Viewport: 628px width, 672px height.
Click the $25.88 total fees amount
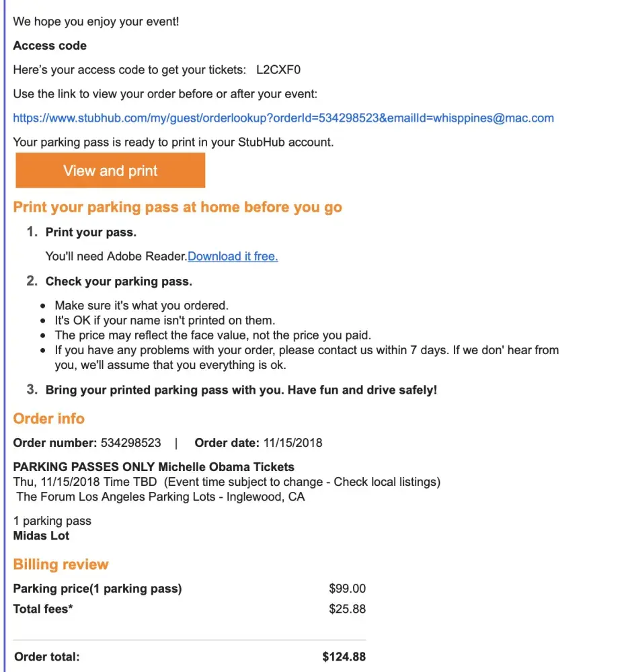point(347,610)
